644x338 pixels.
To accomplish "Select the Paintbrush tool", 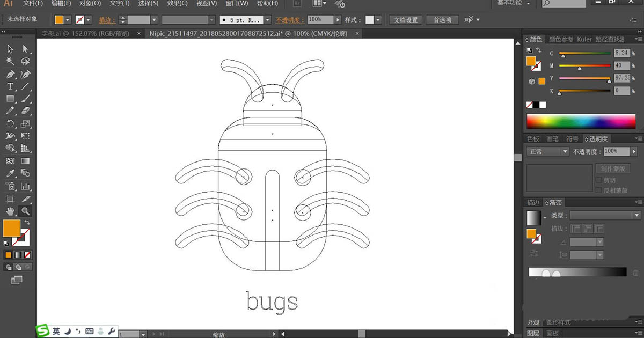I will 25,99.
